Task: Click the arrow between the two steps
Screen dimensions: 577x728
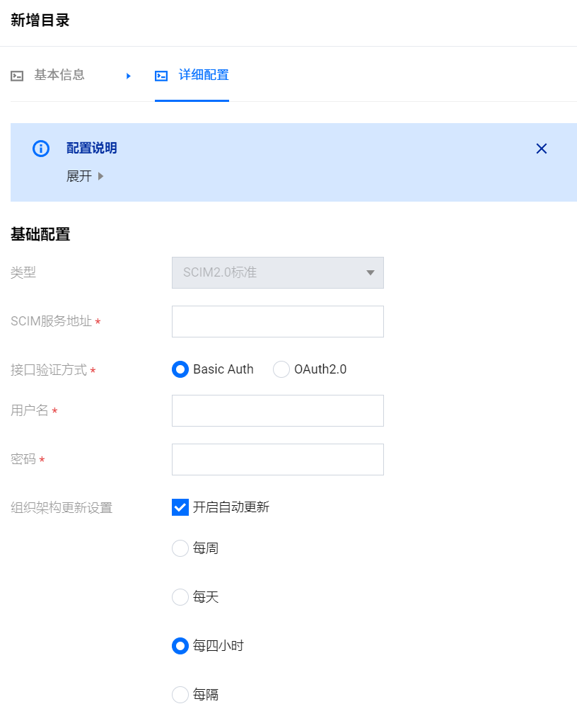Action: pyautogui.click(x=129, y=76)
